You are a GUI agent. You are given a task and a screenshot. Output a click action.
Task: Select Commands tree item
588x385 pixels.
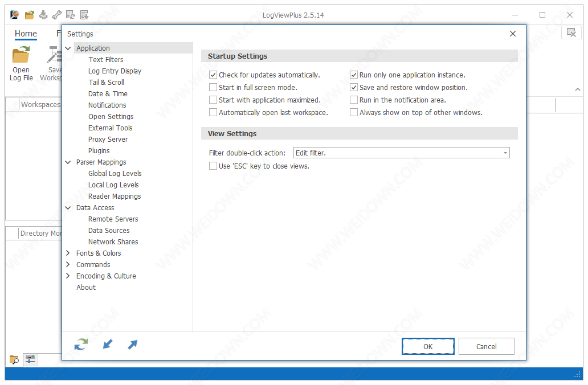(x=93, y=265)
